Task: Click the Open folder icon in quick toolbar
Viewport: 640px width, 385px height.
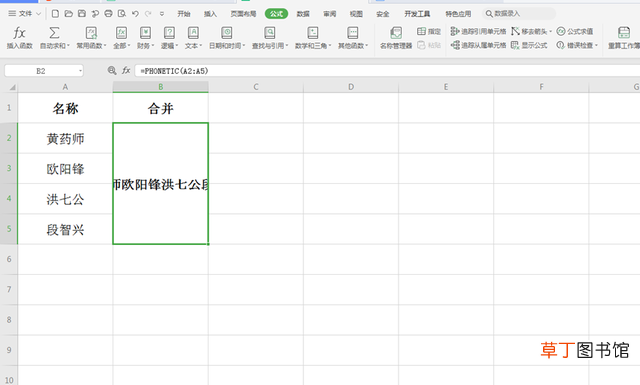Action: pos(69,14)
